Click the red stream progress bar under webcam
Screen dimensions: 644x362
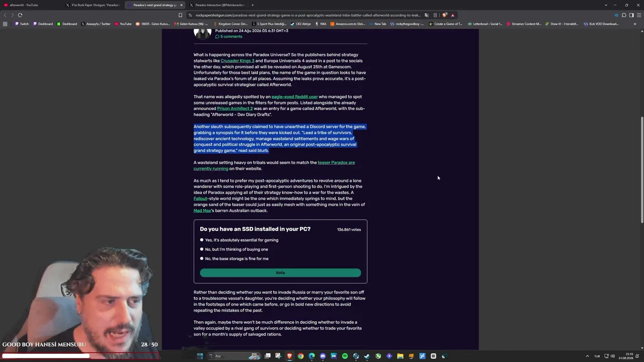coord(80,356)
